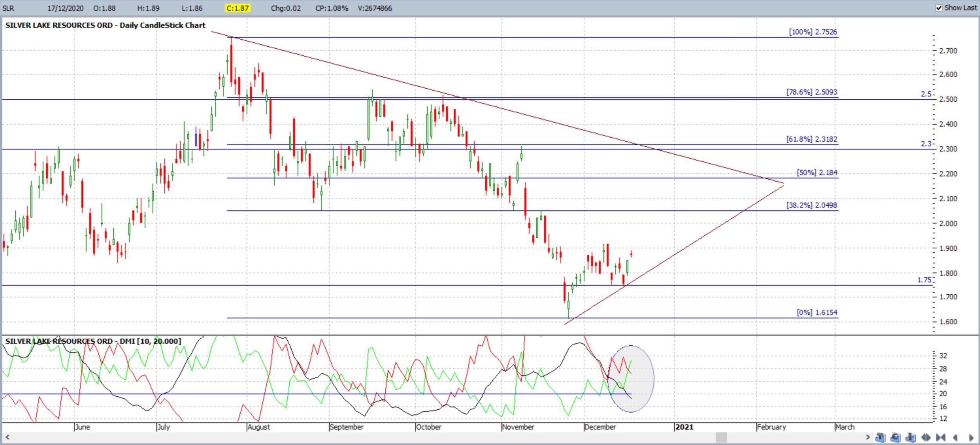
Task: Select the [78.6%] 2.5093 Fibonacci label
Action: tap(811, 92)
